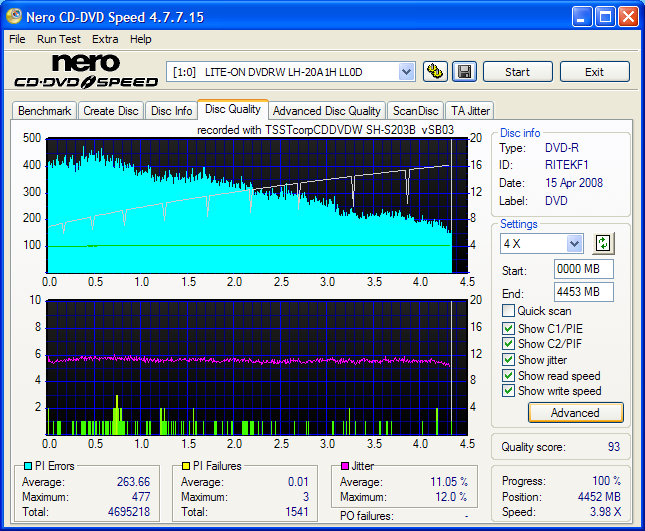Viewport: 645px width, 531px height.
Task: Maximize the Nero window
Action: [x=604, y=17]
